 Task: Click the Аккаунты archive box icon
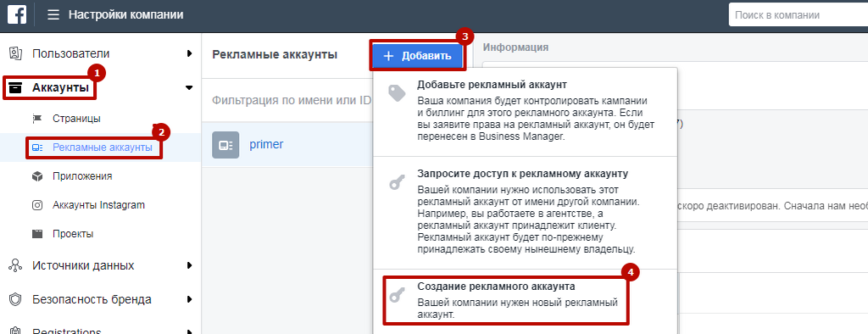[x=15, y=87]
